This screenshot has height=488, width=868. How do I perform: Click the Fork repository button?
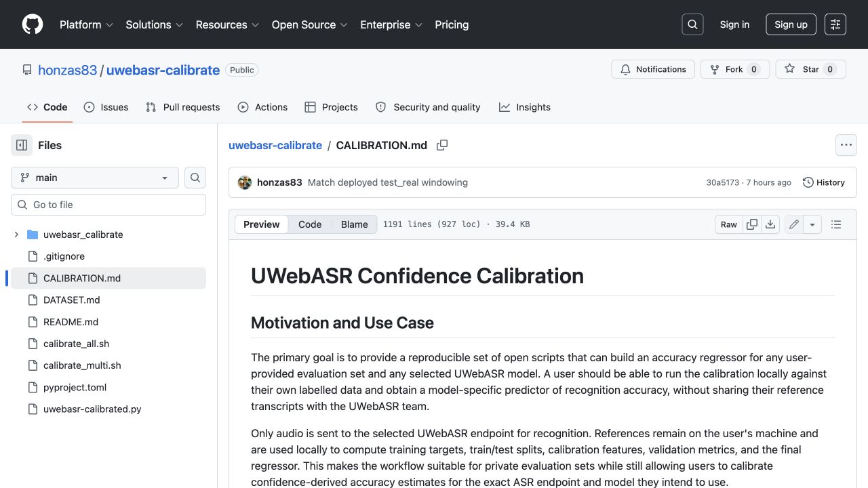coord(735,69)
